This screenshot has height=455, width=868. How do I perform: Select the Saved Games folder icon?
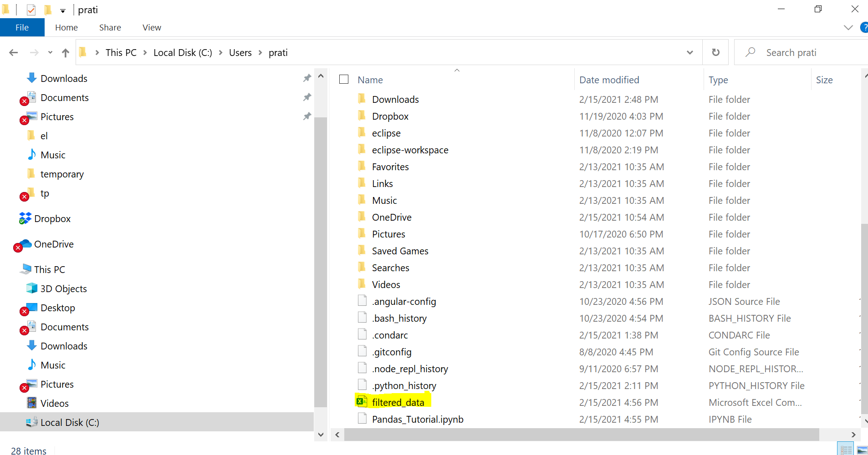pos(362,250)
